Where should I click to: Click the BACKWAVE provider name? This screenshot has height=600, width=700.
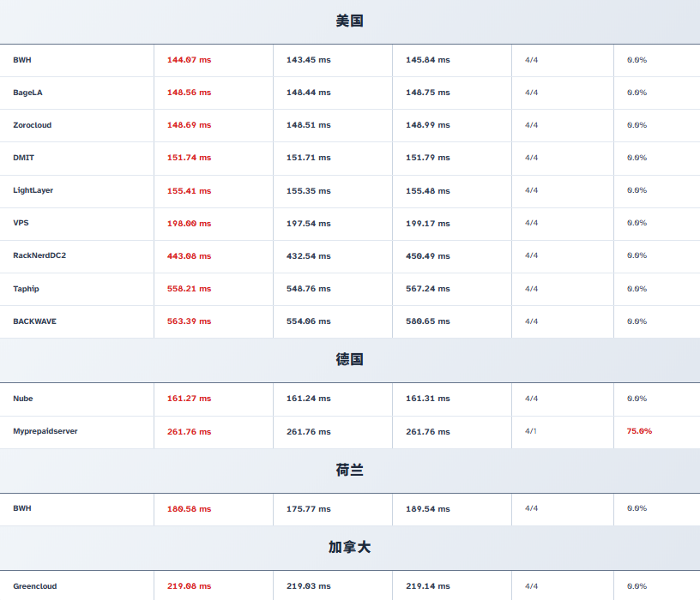point(34,321)
